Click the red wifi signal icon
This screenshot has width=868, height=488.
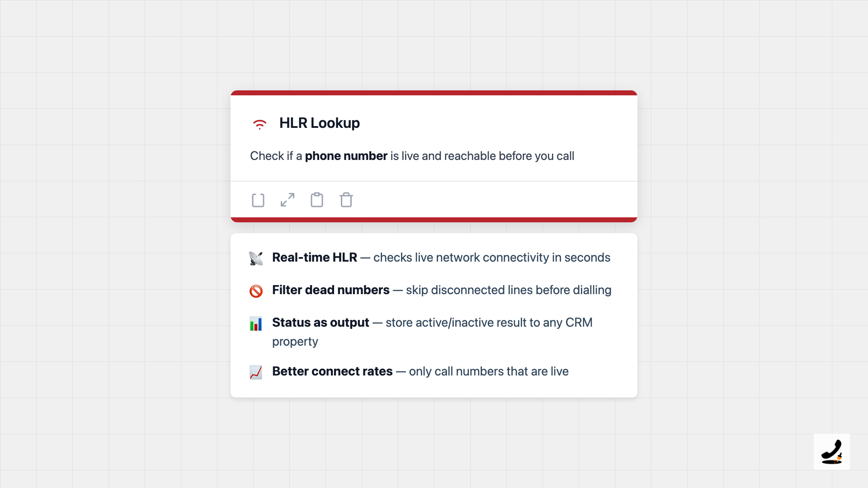tap(259, 124)
